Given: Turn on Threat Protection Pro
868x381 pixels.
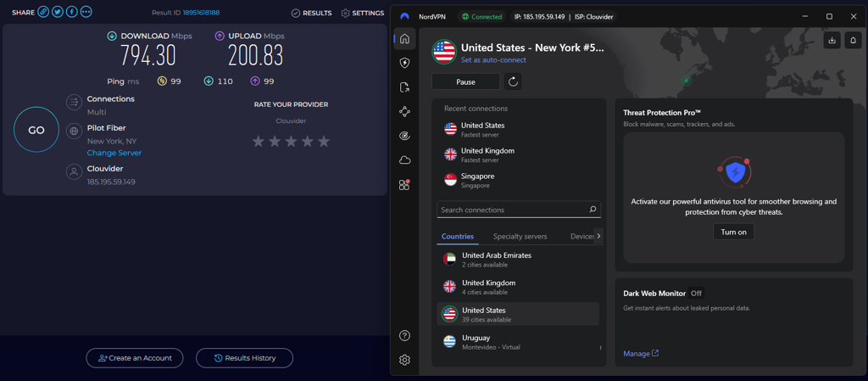Looking at the screenshot, I should tap(733, 232).
